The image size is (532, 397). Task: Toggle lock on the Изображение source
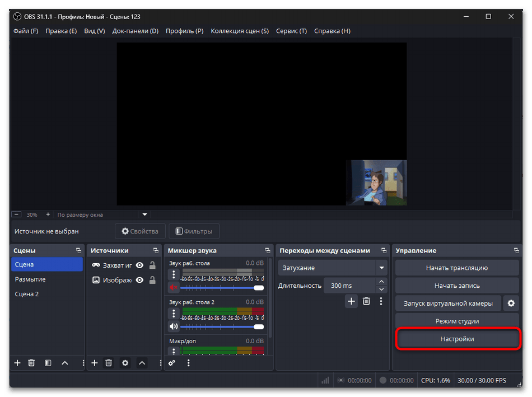152,280
